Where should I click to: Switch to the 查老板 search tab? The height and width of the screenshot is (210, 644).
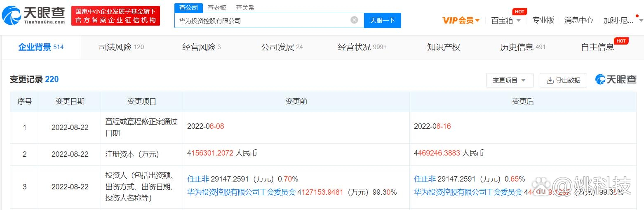point(217,7)
